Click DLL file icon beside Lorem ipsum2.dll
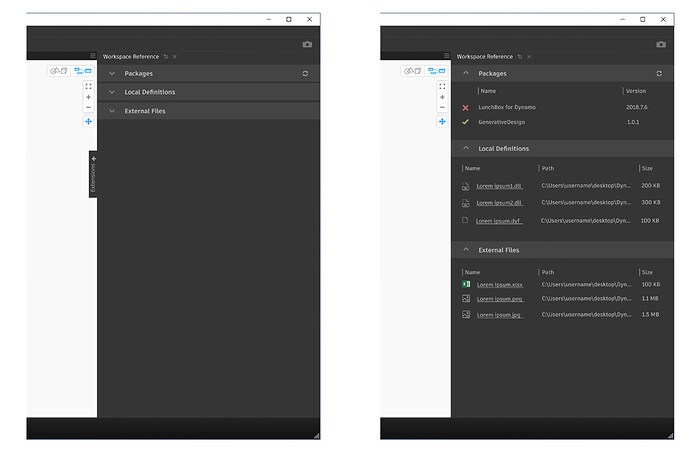Screen dimensions: 689x451 coord(465,203)
